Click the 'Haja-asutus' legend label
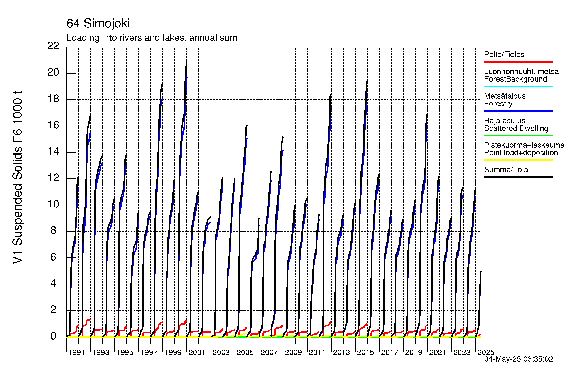 (x=505, y=121)
